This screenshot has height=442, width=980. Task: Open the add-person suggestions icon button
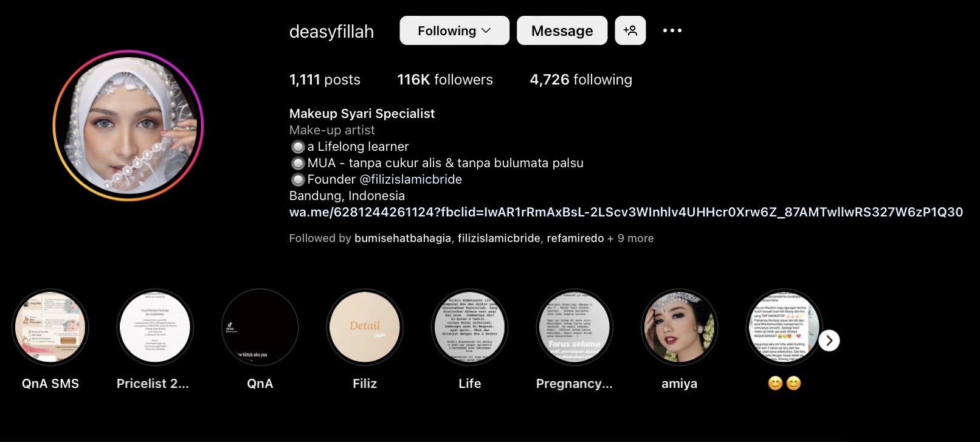(630, 30)
